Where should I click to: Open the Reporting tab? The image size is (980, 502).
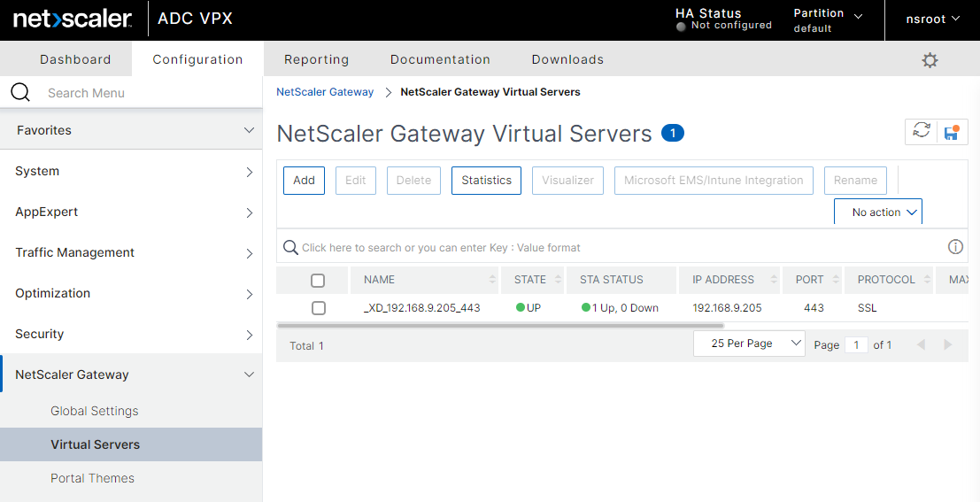316,59
